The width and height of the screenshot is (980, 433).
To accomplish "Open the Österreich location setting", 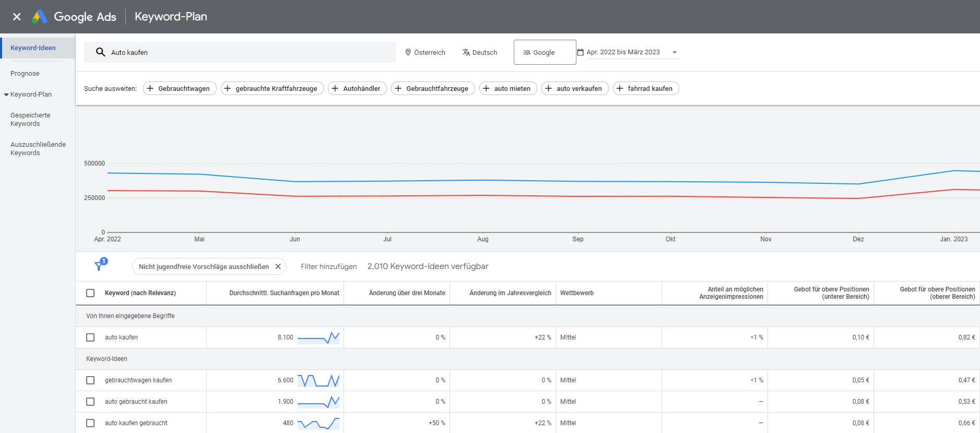I will point(425,52).
